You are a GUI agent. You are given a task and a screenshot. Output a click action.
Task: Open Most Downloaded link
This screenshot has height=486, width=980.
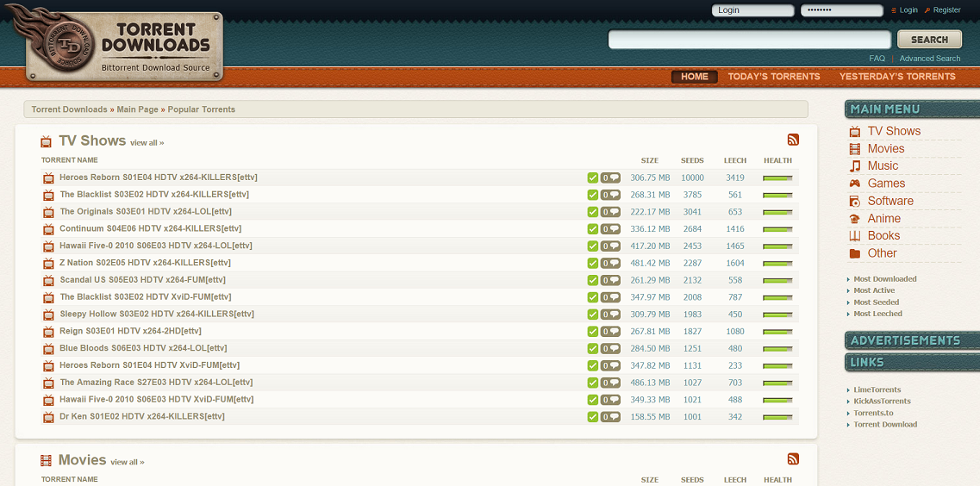click(x=885, y=279)
